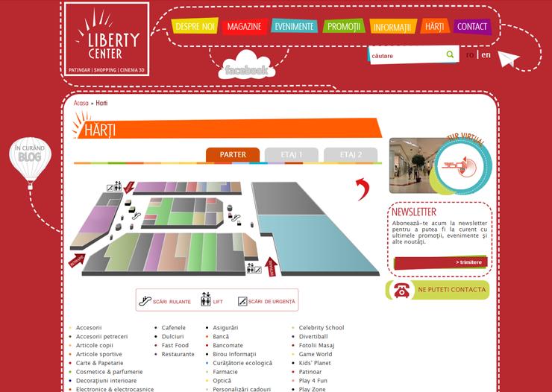Click the emergency stairs legend icon

click(x=242, y=301)
